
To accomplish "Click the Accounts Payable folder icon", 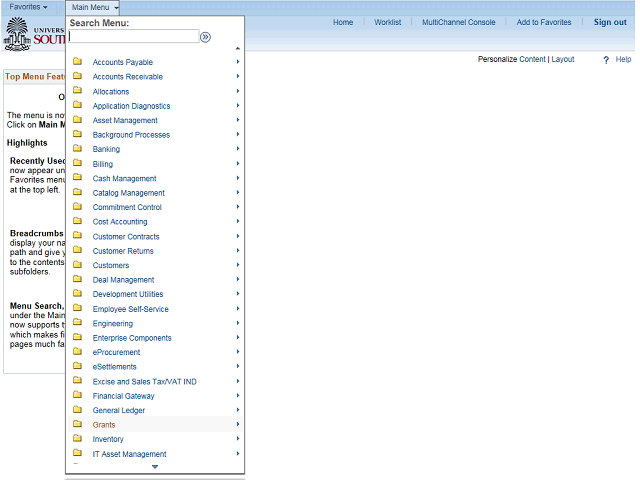I will (x=78, y=62).
